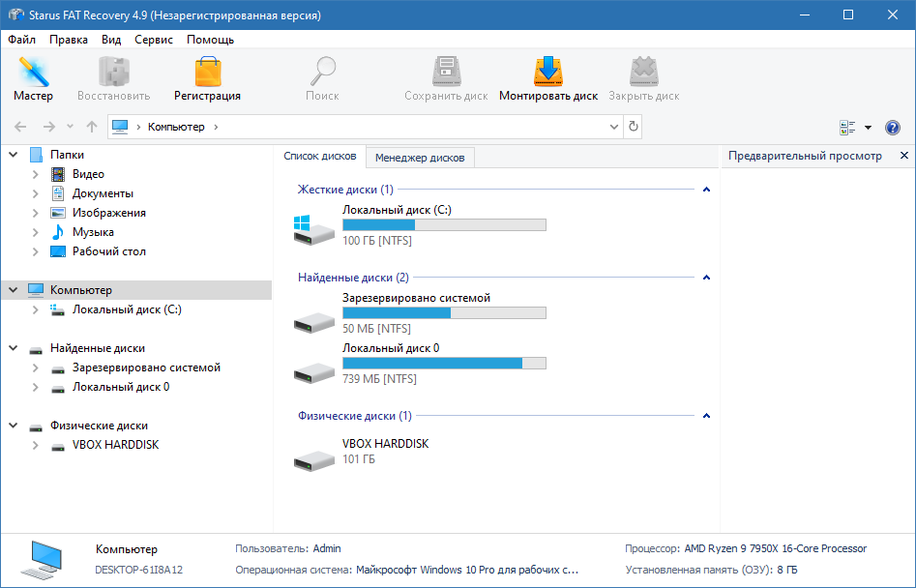Select Зарезервировано системой in the tree

(x=146, y=367)
